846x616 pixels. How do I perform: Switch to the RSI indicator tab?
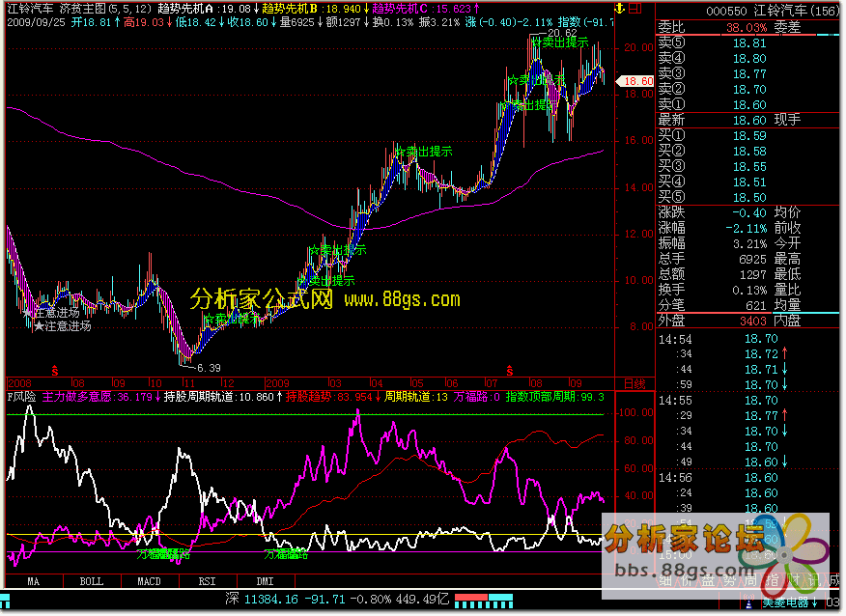click(x=207, y=581)
